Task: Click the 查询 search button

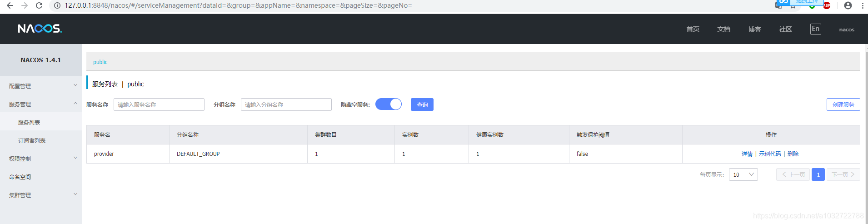Action: pos(422,105)
